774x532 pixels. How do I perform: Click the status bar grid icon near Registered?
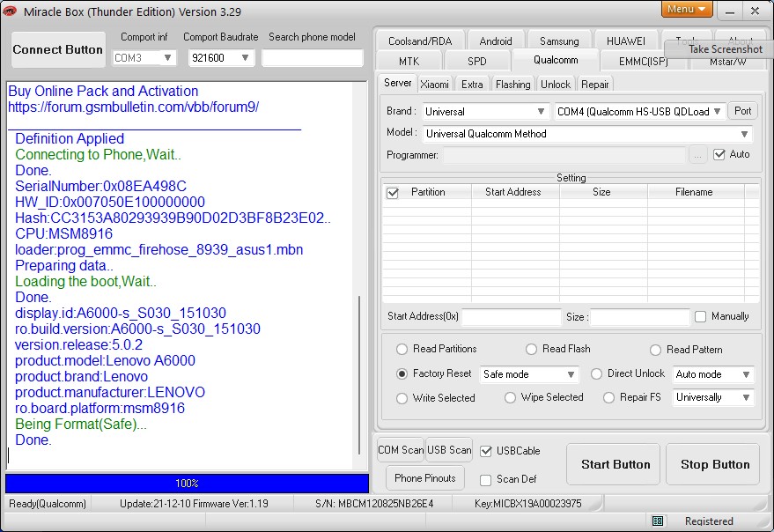(658, 521)
